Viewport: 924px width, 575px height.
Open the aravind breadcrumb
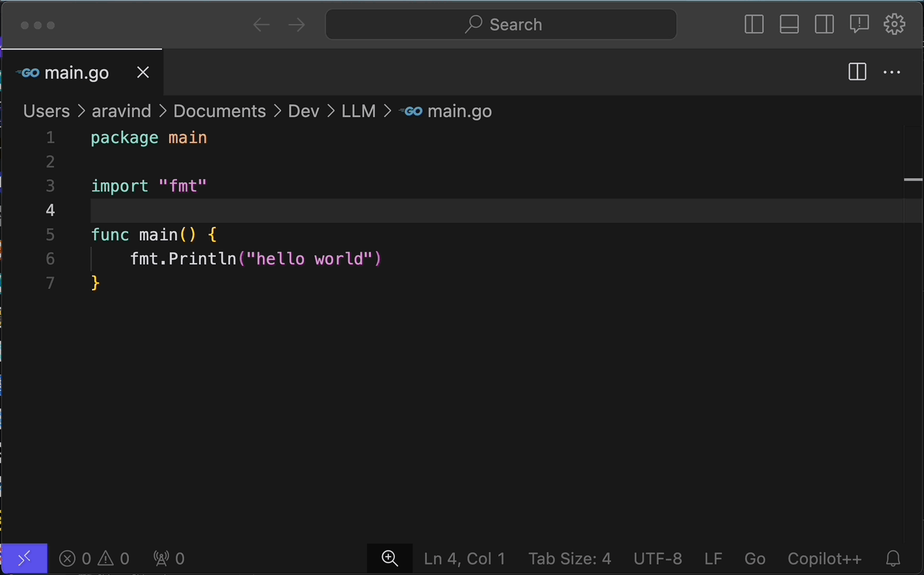pos(121,111)
